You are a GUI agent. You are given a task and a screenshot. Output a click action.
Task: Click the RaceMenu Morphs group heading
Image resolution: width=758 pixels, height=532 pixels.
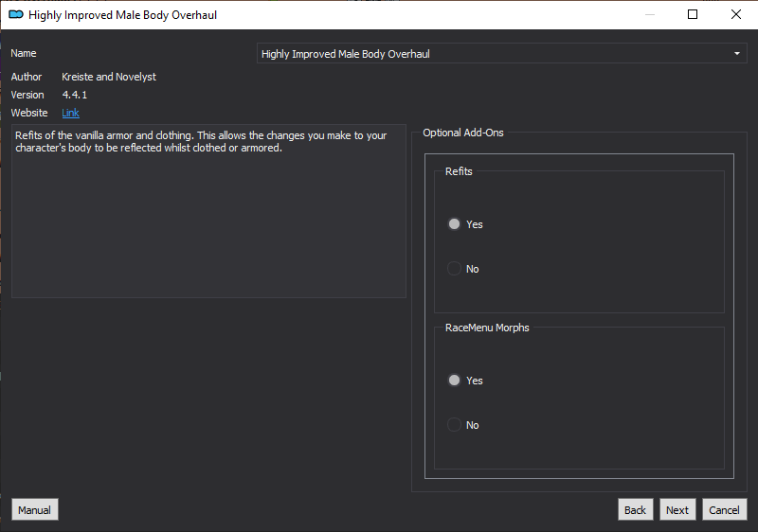pos(487,328)
